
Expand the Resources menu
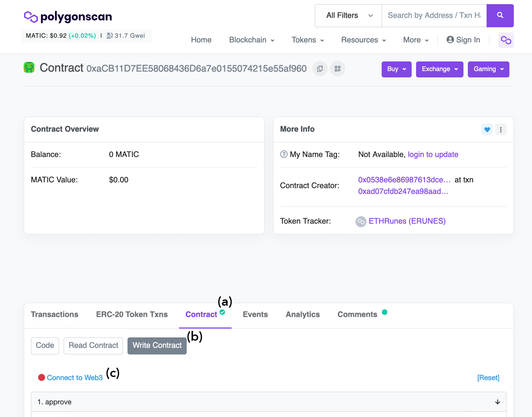coord(363,40)
